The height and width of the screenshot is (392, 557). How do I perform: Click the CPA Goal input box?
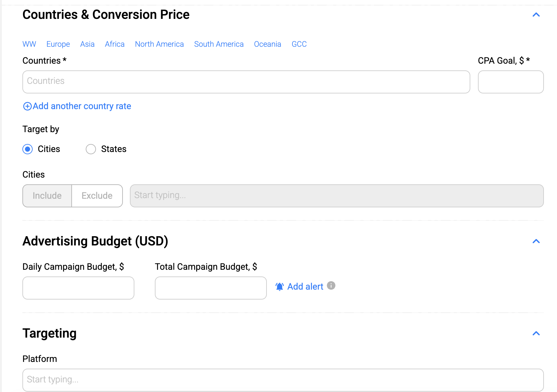[511, 82]
